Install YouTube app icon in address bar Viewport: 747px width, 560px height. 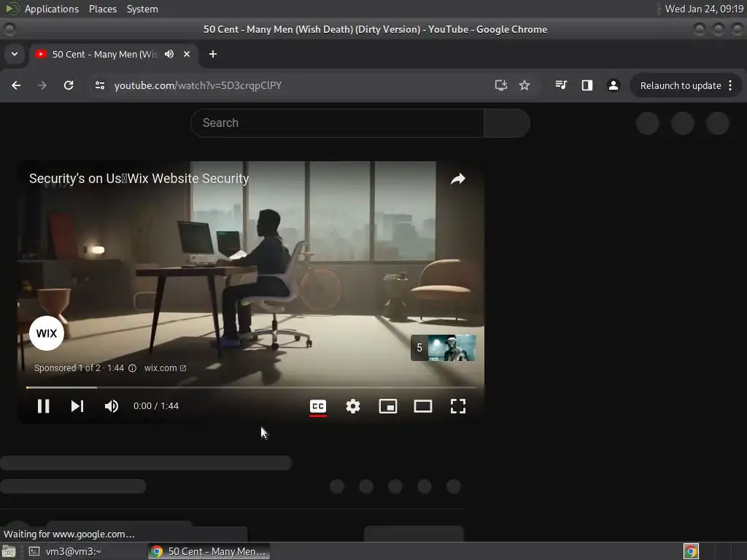tap(500, 85)
